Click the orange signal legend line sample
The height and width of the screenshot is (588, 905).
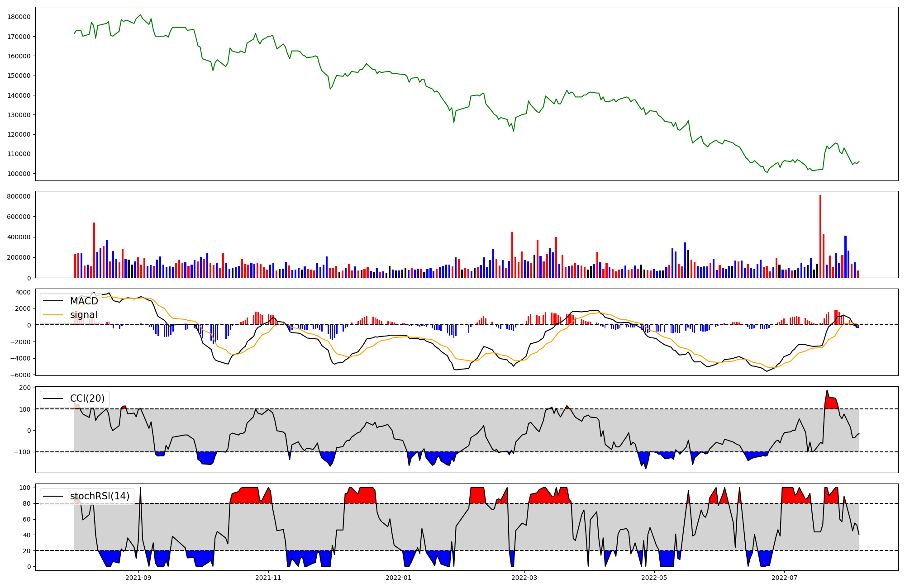[x=54, y=315]
